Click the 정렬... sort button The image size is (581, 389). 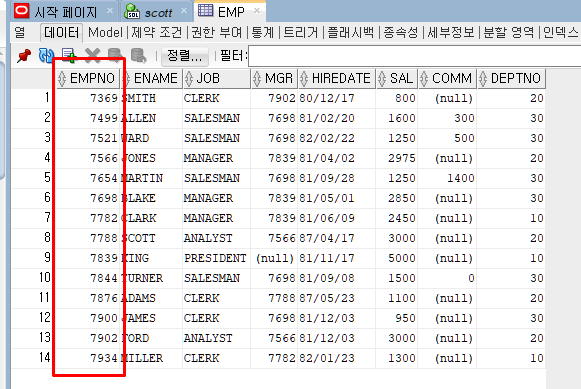coord(185,56)
